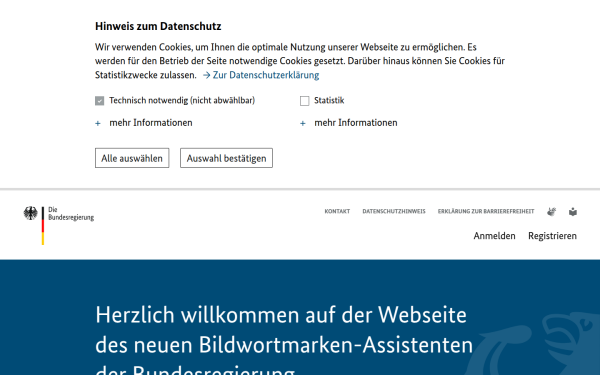Open the KONTAKT menu item
This screenshot has width=600, height=375.
click(x=337, y=211)
